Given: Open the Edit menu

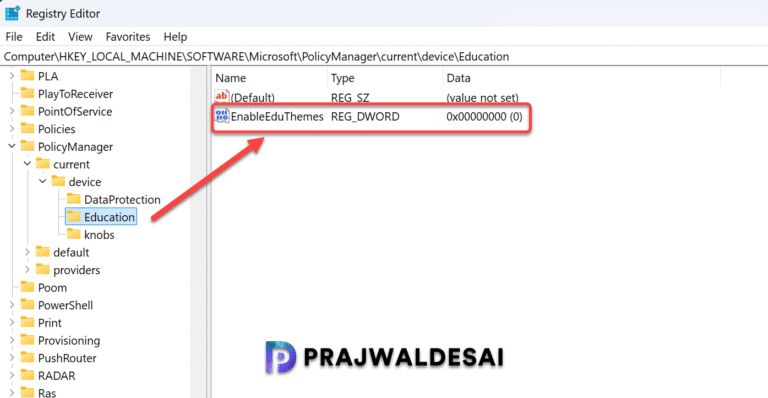Looking at the screenshot, I should point(45,37).
